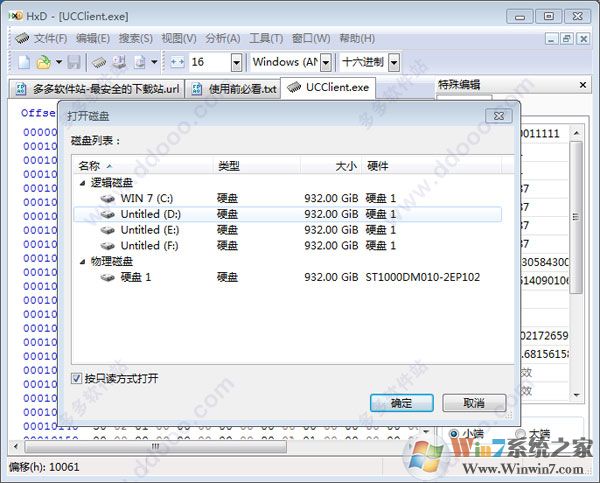600x483 pixels.
Task: Open the 分析(A) menu
Action: click(223, 39)
